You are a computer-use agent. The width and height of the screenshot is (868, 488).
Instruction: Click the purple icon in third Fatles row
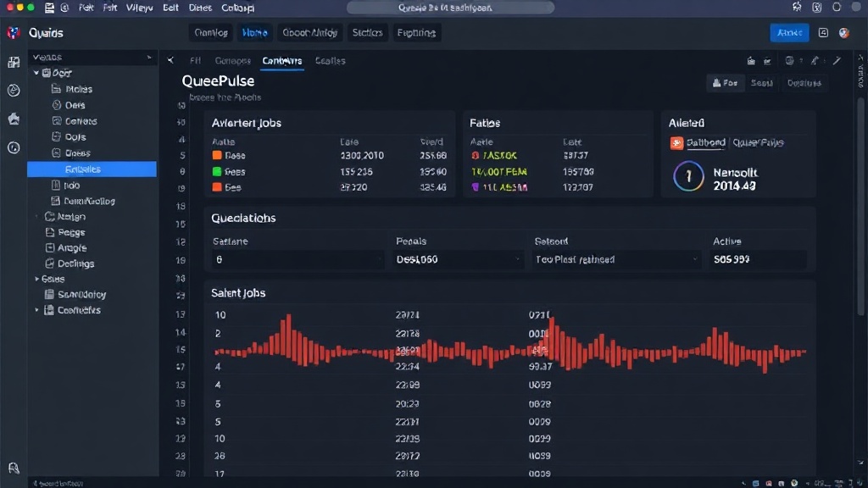[x=475, y=187]
